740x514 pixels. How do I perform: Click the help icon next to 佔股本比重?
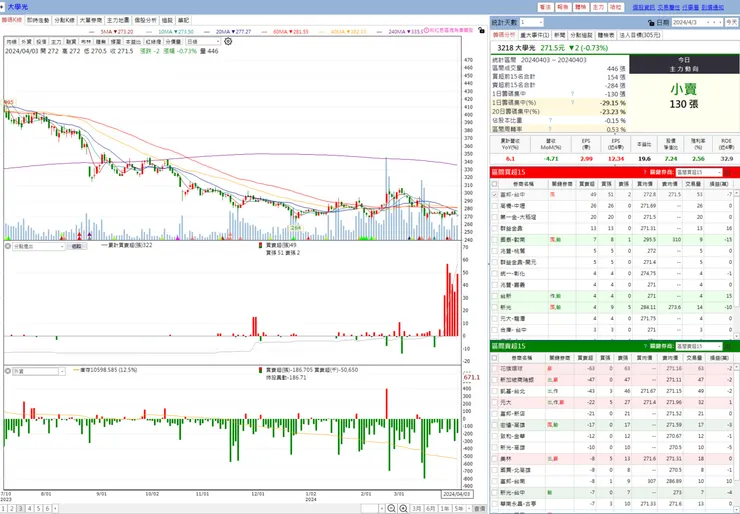[550, 120]
